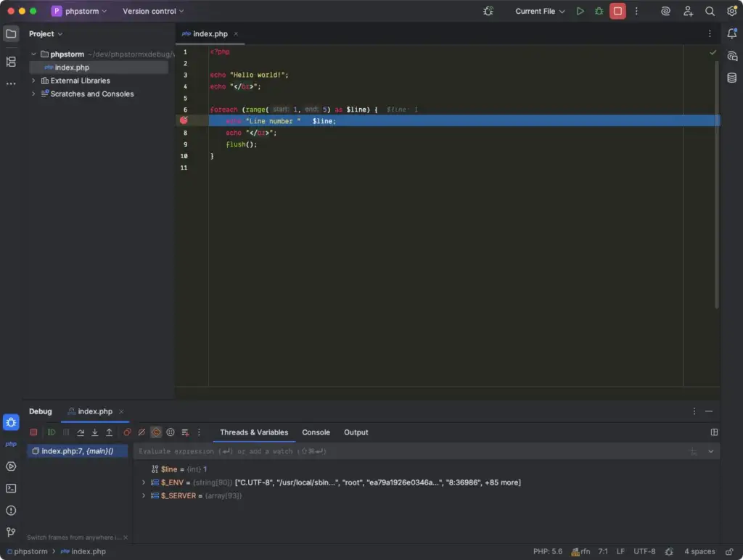Open the phpstorm project dropdown in the title bar
This screenshot has height=560, width=743.
point(79,11)
